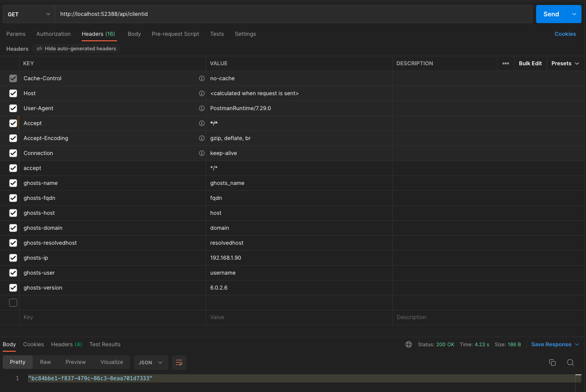Switch to the Pre-request Script tab
This screenshot has width=586, height=392.
176,34
